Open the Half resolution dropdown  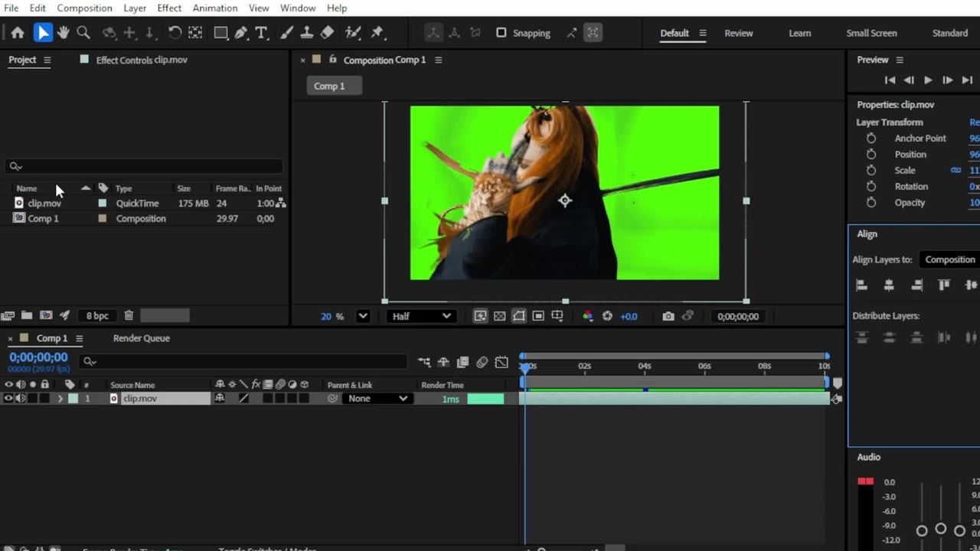(x=421, y=316)
